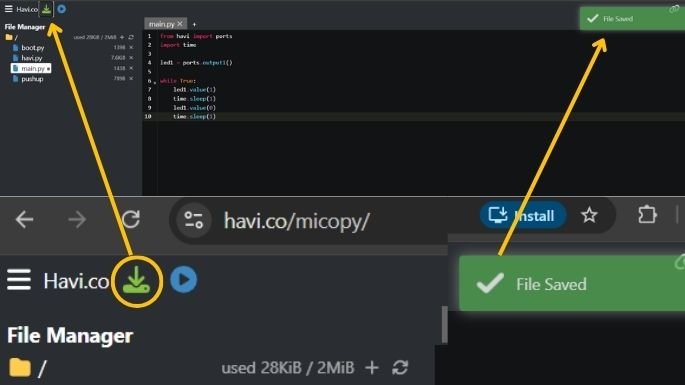The width and height of the screenshot is (685, 385).
Task: Click the highlighted line 10 time.sleep
Action: [x=194, y=117]
